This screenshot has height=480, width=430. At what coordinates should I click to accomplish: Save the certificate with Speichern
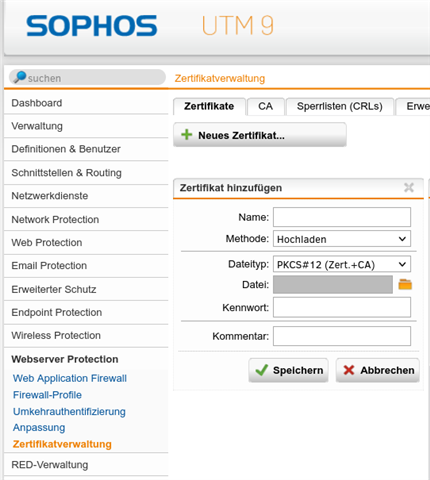click(288, 370)
